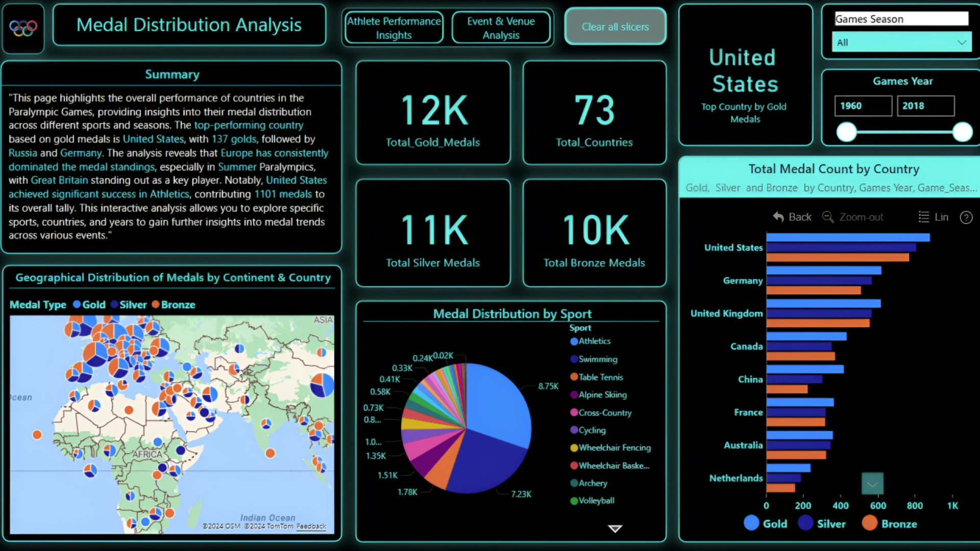Click the Top Country by Gold Medals card

pyautogui.click(x=745, y=75)
